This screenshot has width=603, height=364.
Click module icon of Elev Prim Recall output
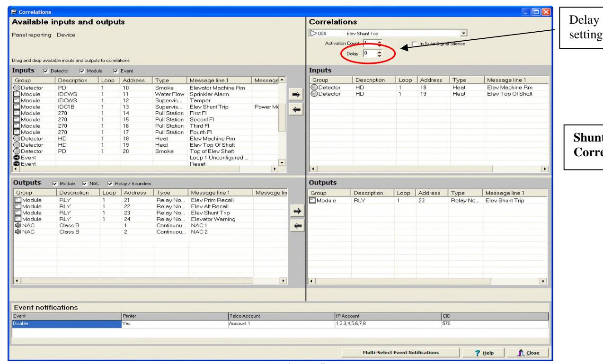(x=19, y=200)
